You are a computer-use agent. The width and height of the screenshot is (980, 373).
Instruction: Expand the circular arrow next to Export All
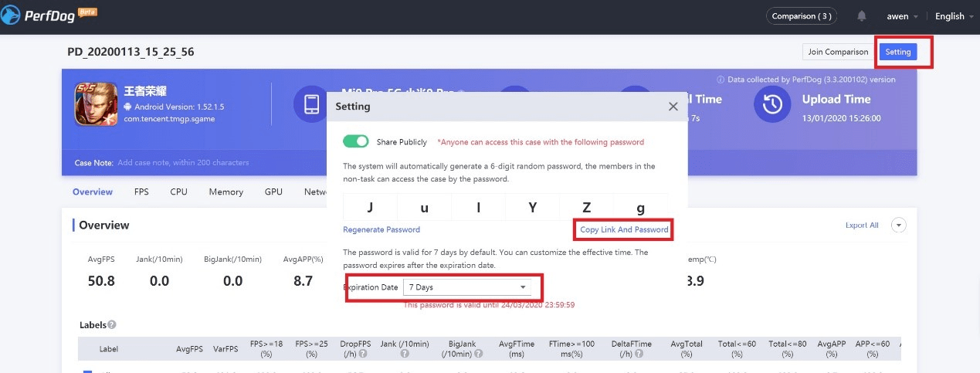[898, 225]
